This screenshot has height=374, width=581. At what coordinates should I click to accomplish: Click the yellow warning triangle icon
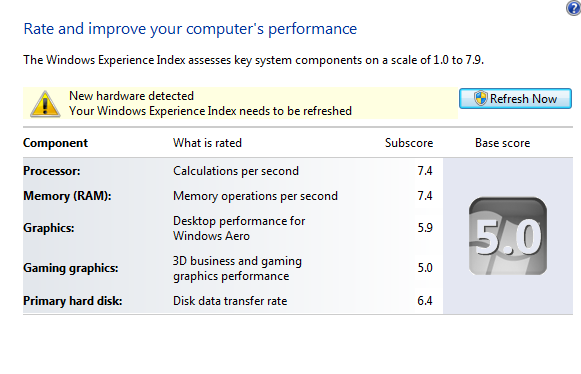coord(45,104)
